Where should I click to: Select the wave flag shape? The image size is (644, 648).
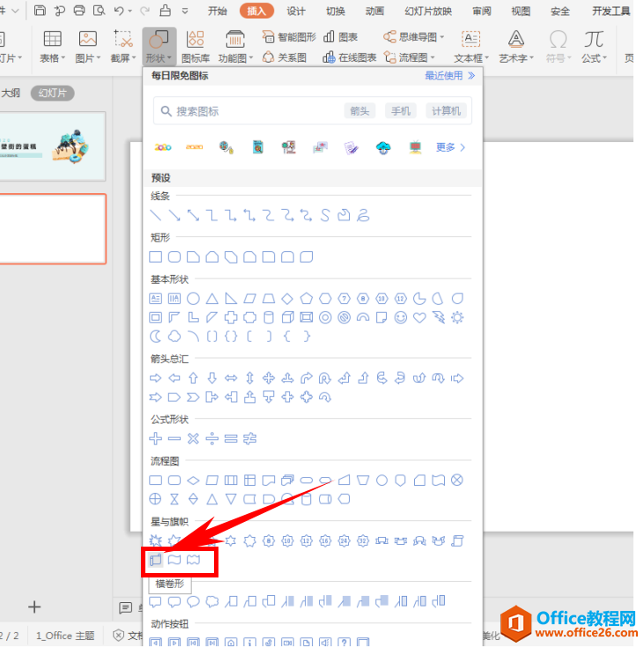click(174, 560)
